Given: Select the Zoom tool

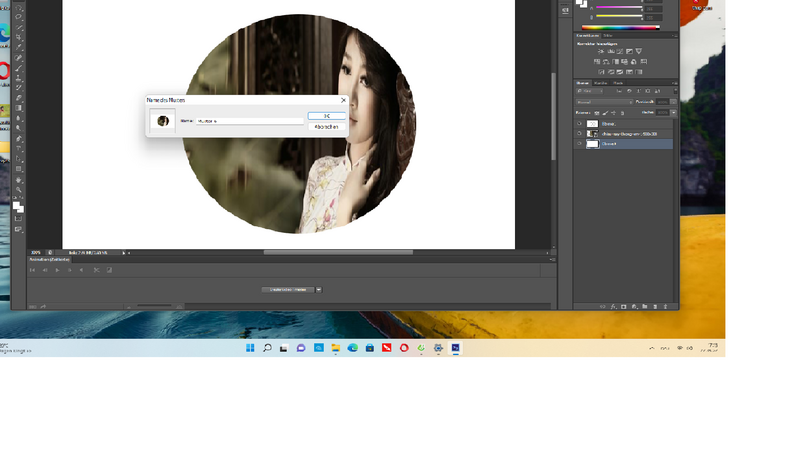Looking at the screenshot, I should point(19,190).
